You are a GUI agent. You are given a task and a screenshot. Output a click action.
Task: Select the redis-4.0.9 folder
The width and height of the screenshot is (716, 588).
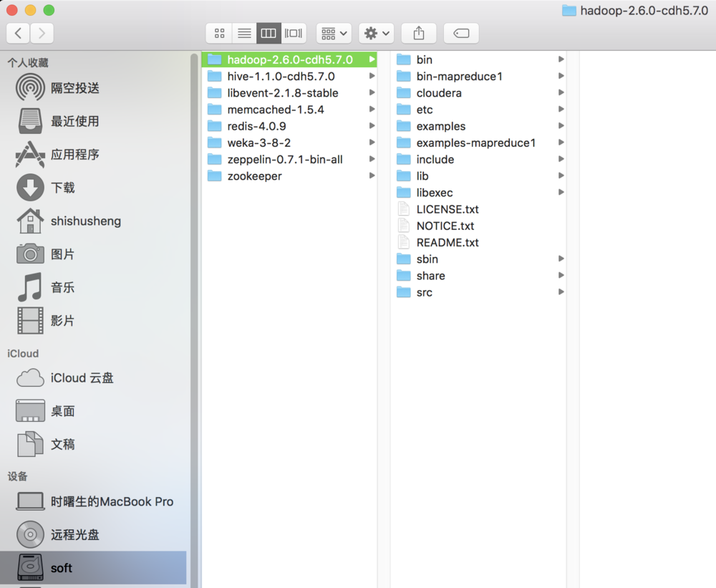[x=289, y=126]
